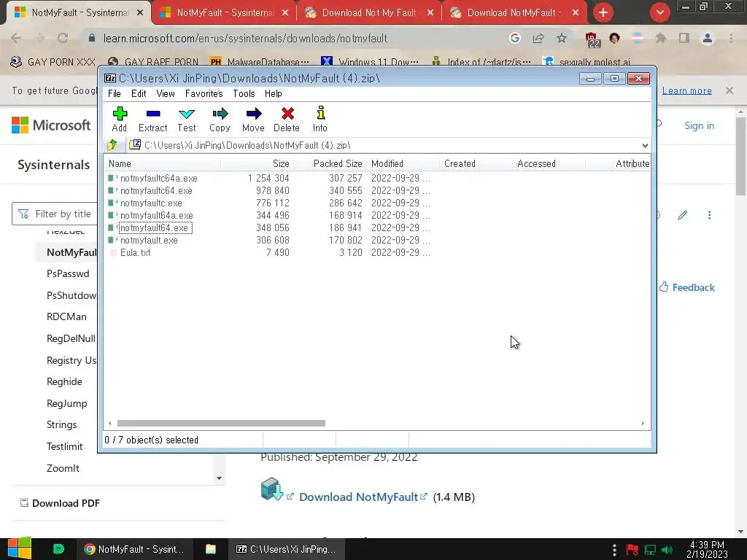Choose the Move toolbar icon
Image resolution: width=747 pixels, height=560 pixels.
pos(253,119)
